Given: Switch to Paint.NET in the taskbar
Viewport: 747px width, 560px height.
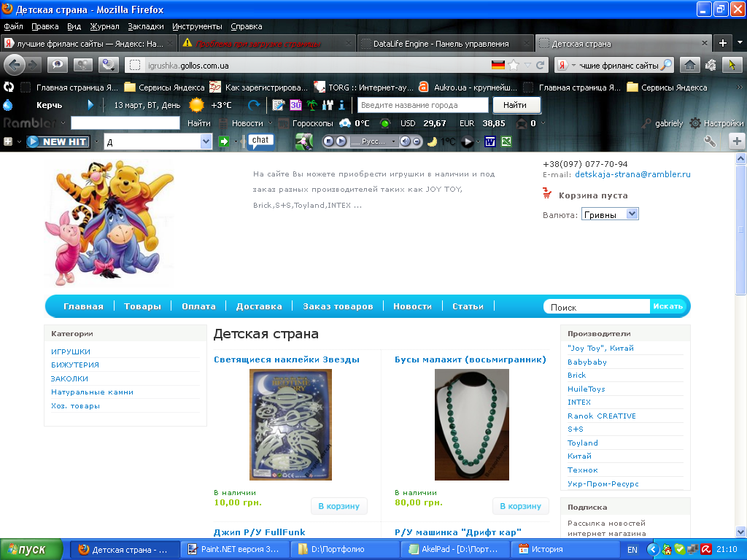Looking at the screenshot, I should point(236,549).
